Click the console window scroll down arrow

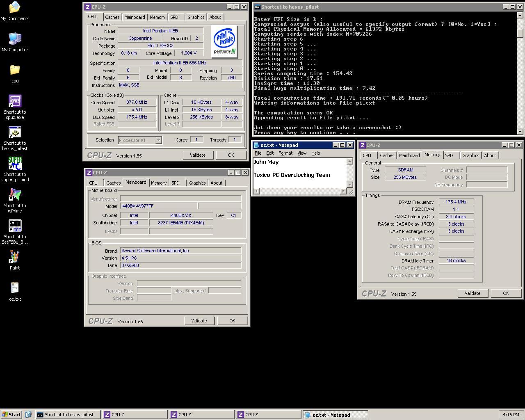coord(520,132)
